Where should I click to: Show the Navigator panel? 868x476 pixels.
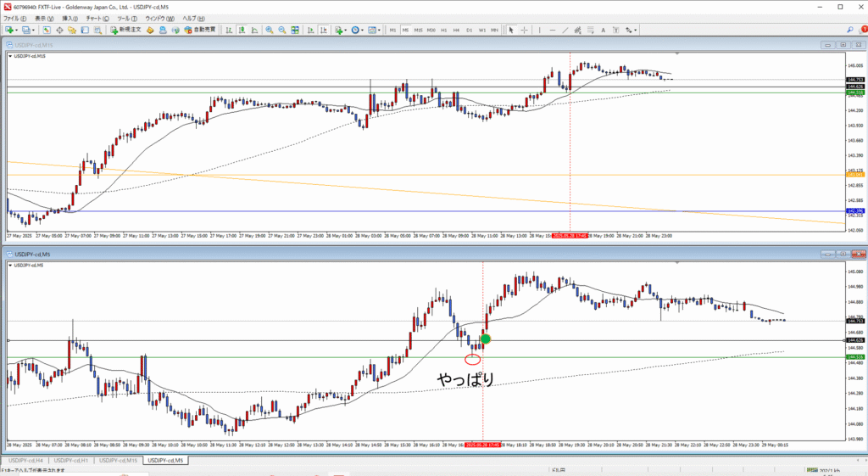tap(72, 30)
